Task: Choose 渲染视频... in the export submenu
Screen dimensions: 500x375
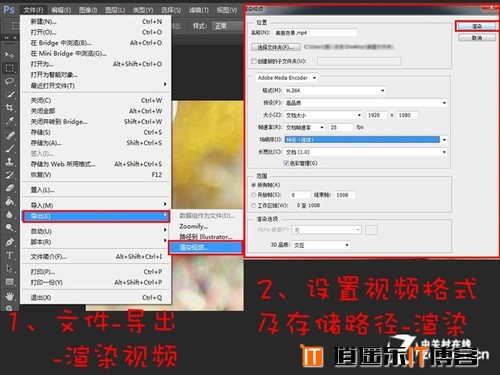Action: [x=206, y=247]
